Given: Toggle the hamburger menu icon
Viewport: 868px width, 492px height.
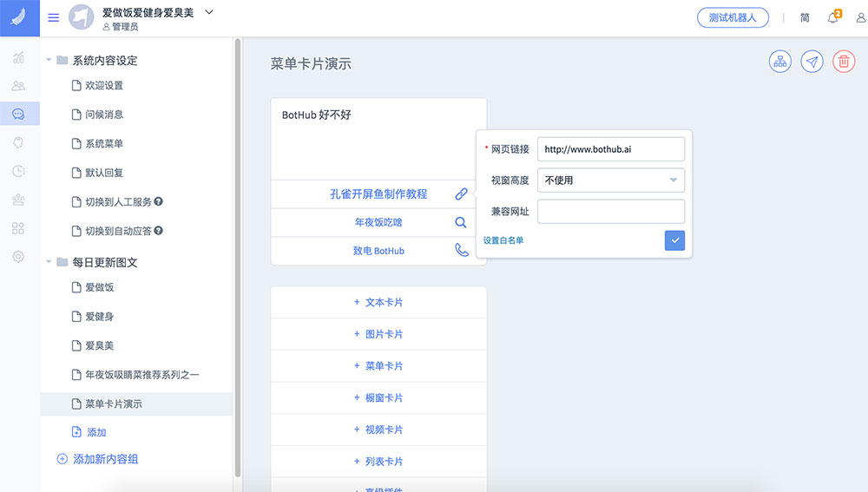Looking at the screenshot, I should pos(53,17).
